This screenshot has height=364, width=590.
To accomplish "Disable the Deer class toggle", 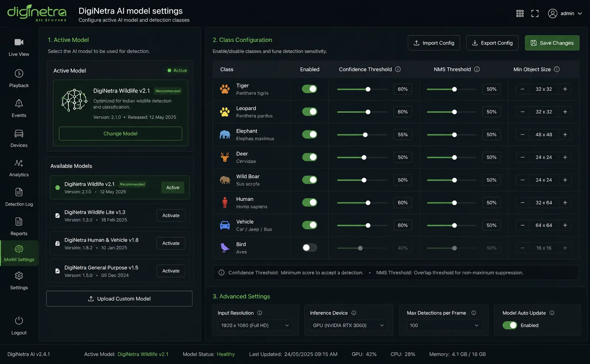I will click(309, 157).
